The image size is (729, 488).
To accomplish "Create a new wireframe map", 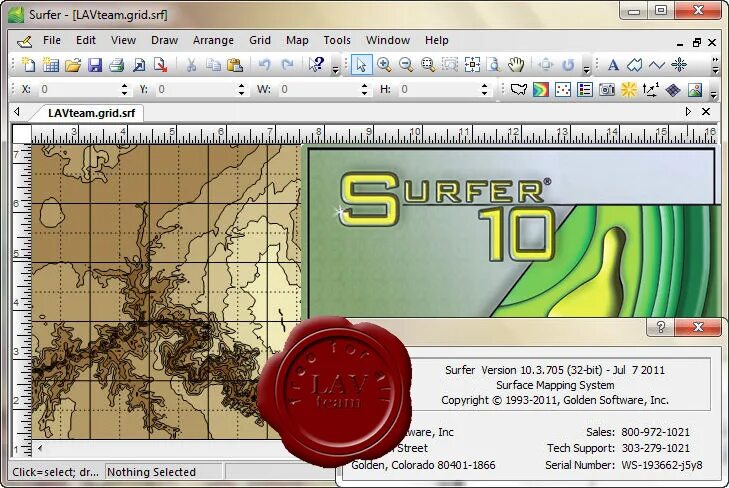I will point(673,89).
